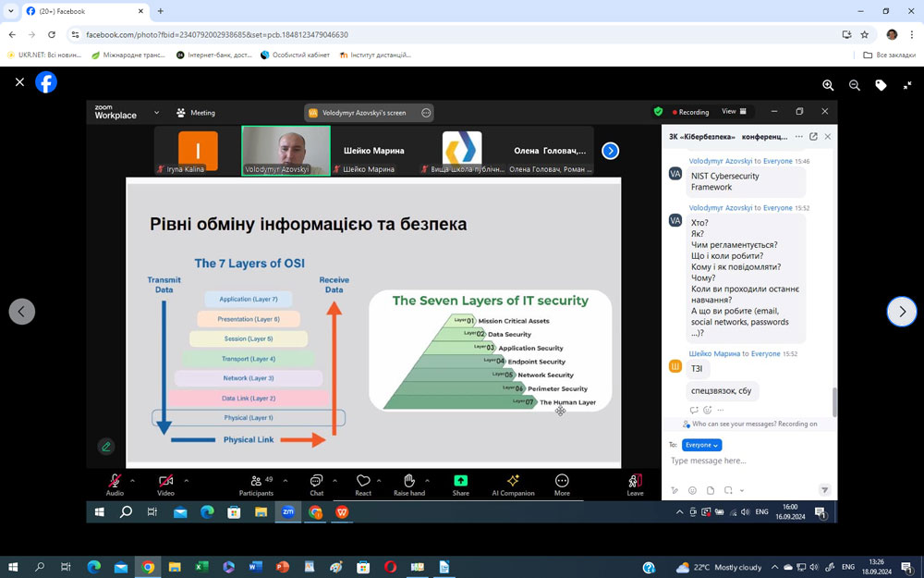This screenshot has height=578, width=924.
Task: Zoom in on the photo
Action: [828, 85]
